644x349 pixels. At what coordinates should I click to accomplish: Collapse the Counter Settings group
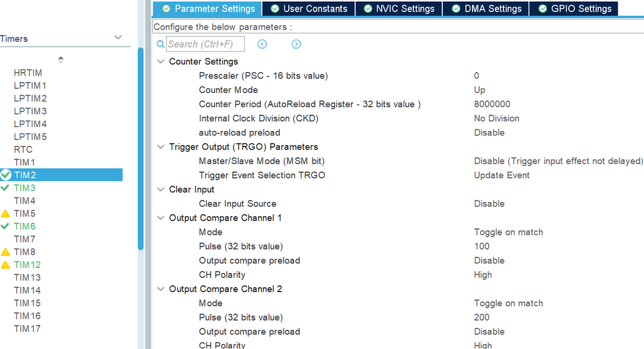161,61
